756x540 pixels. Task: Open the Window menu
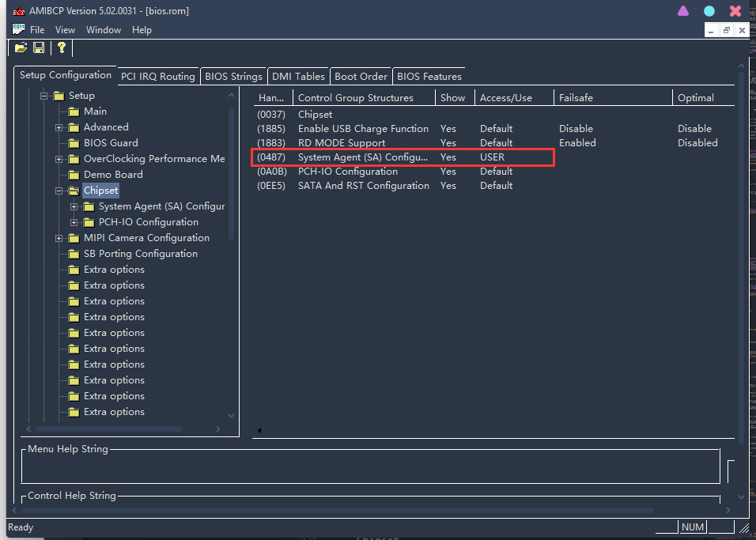click(x=104, y=30)
